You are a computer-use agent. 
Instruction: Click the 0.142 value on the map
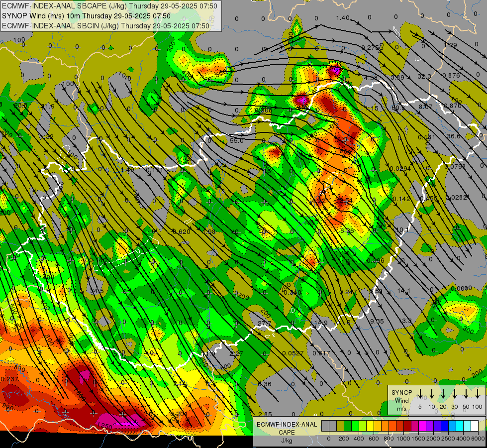coord(401,199)
